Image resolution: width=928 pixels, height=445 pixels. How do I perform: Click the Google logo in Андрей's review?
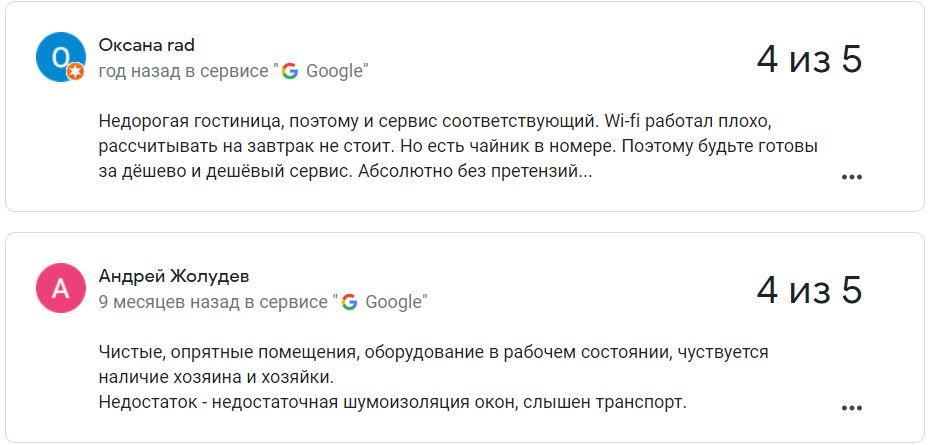coord(349,301)
